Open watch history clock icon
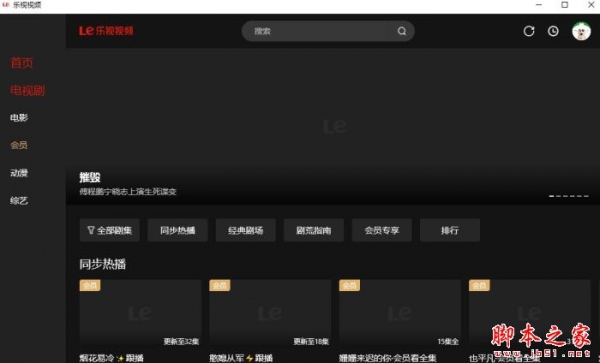This screenshot has height=363, width=600. 553,31
